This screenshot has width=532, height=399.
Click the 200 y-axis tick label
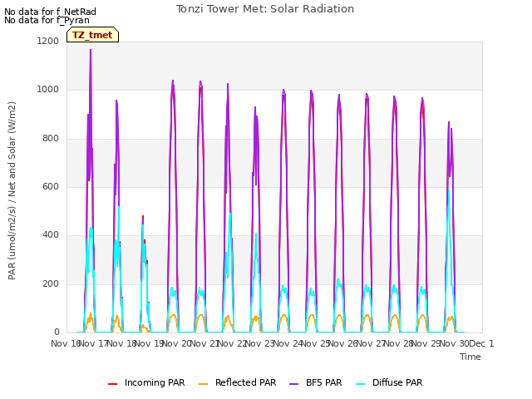coord(51,283)
